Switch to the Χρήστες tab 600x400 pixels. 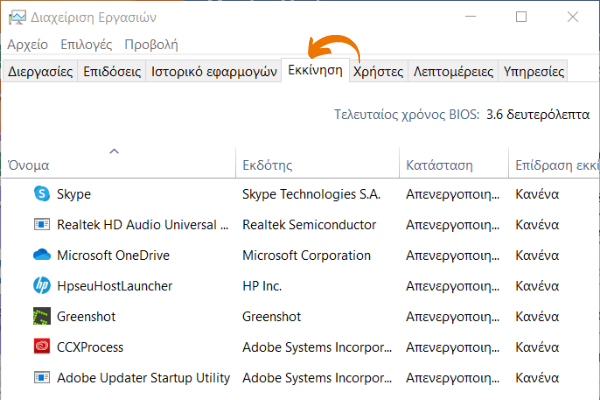(x=378, y=71)
